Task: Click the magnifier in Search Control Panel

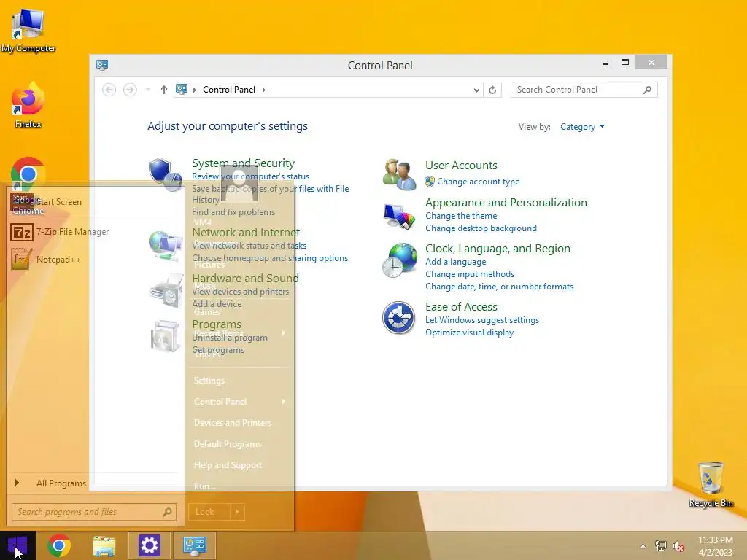Action: point(647,90)
